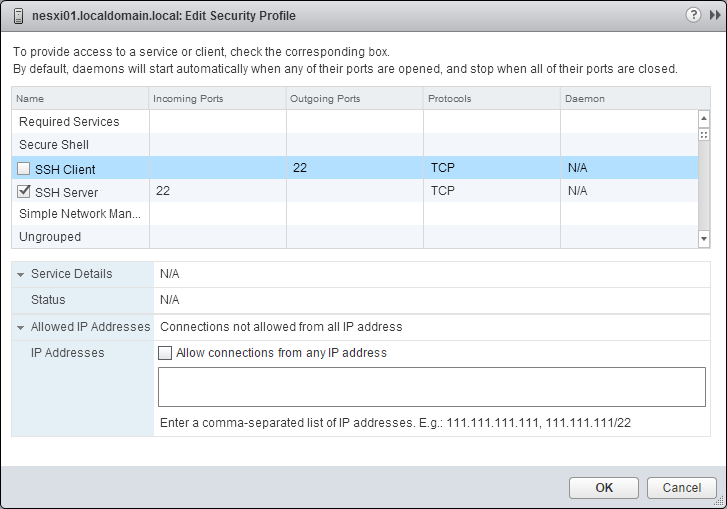Click the services list scroll up arrow

(703, 118)
